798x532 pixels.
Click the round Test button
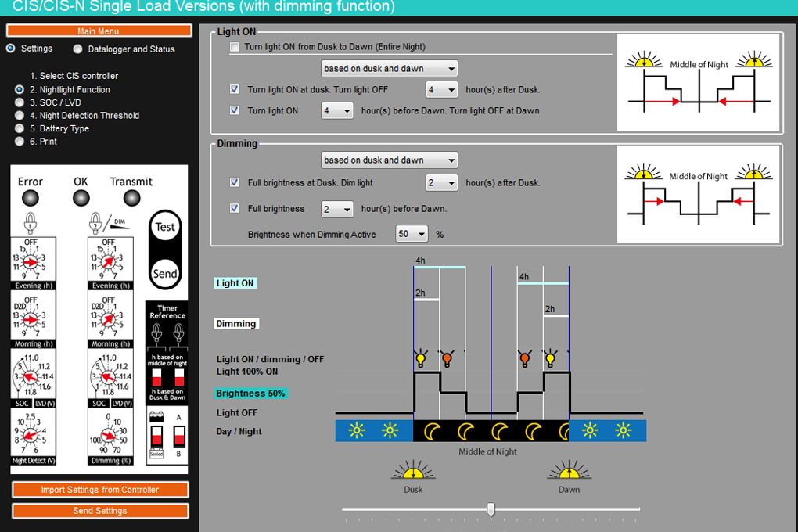(x=165, y=228)
